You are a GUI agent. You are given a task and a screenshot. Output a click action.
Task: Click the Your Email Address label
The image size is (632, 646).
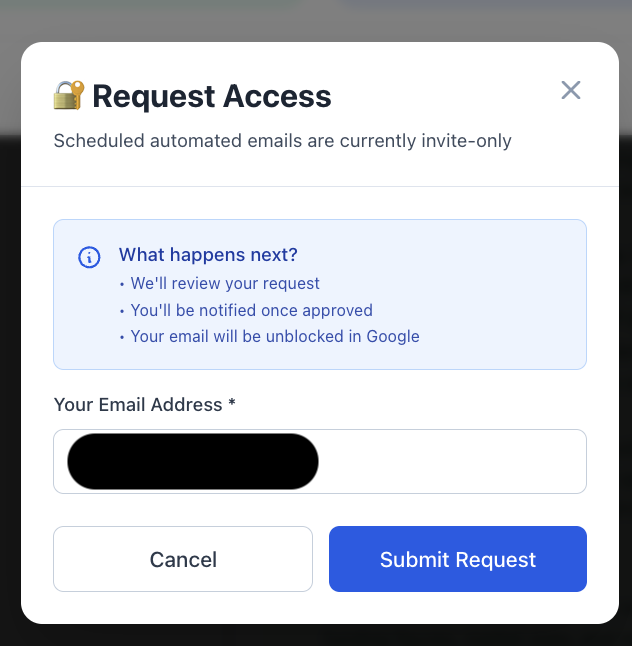138,405
